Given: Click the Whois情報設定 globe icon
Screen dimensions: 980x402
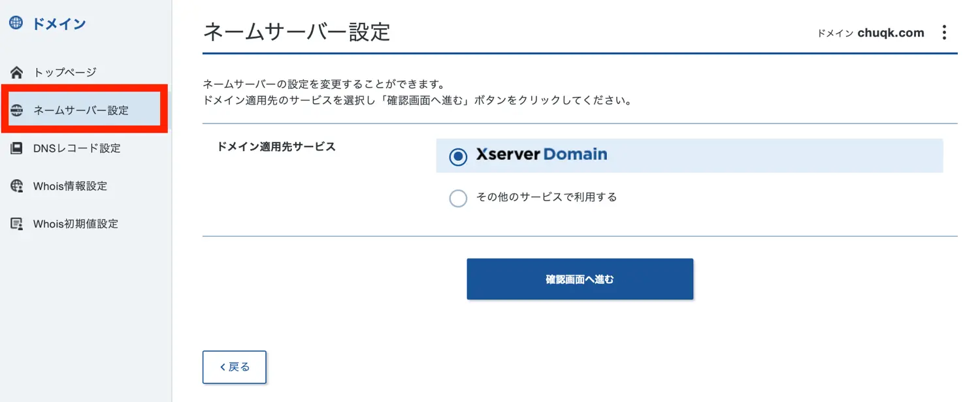Looking at the screenshot, I should (16, 186).
